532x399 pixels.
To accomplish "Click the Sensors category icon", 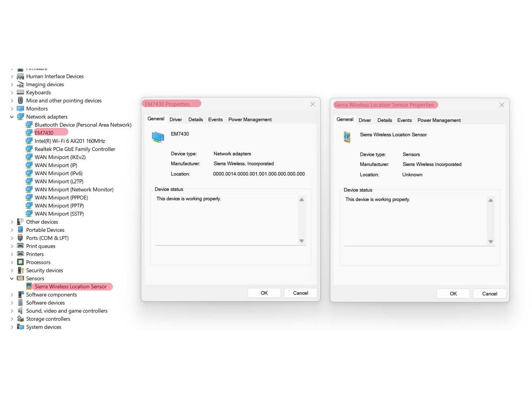I will click(20, 279).
